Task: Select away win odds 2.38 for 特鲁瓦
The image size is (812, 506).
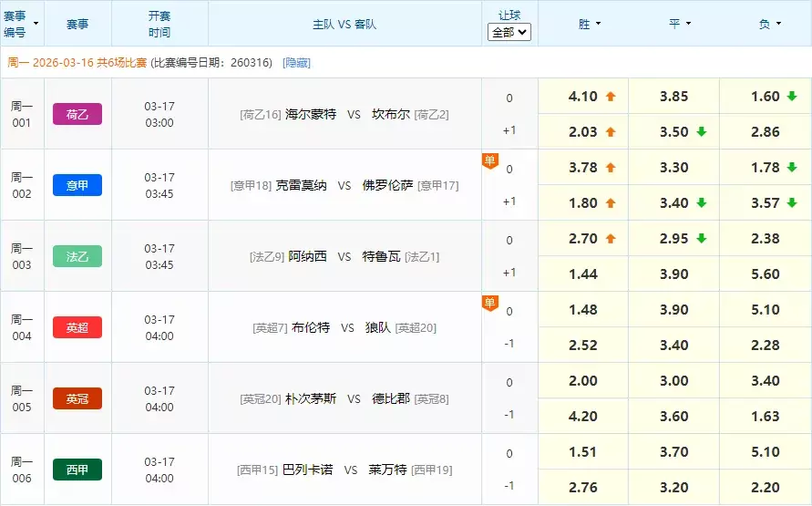Action: (766, 238)
